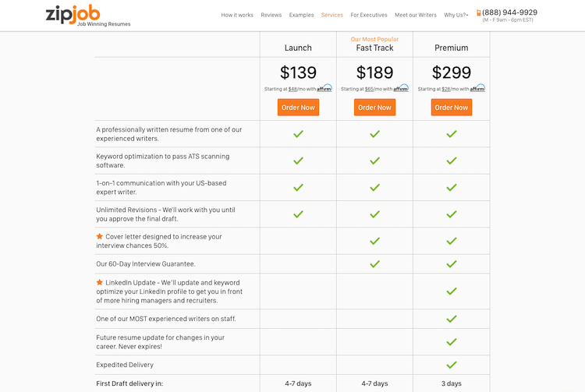Viewport: 585px width, 392px height.
Task: Call the (888) 944-9929 phone number
Action: coord(509,12)
